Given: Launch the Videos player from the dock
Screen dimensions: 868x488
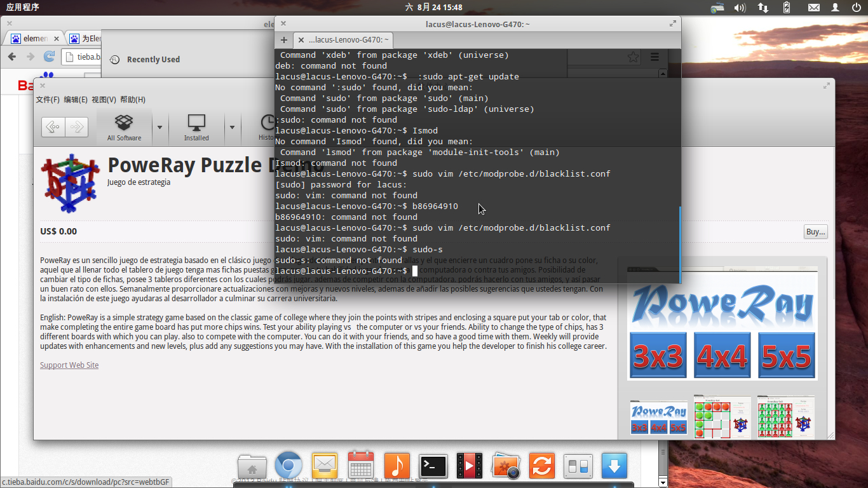Looking at the screenshot, I should (x=470, y=466).
